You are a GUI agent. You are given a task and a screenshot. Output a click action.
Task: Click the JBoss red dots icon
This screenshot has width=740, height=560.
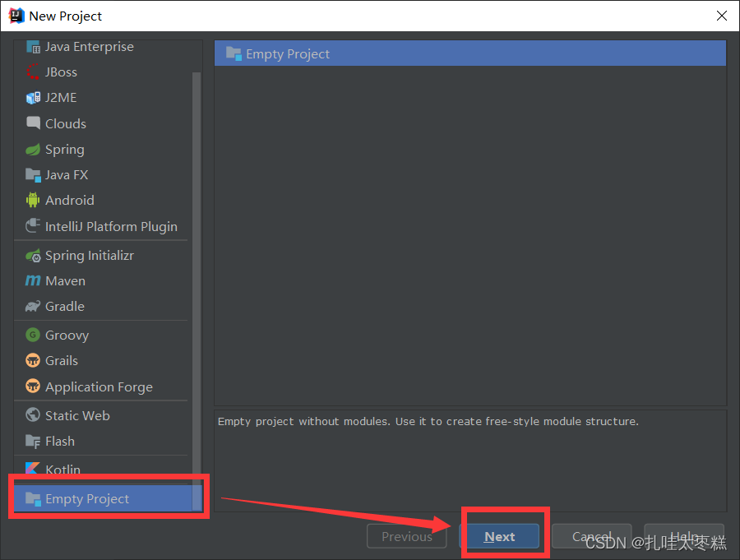point(33,72)
